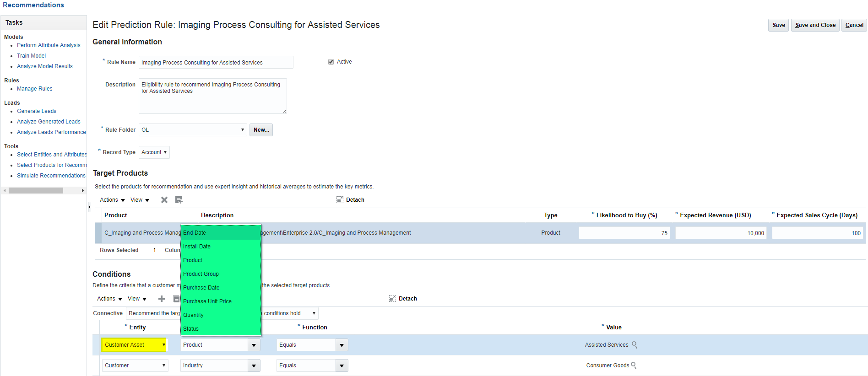
Task: Click Save and Close
Action: coord(815,25)
